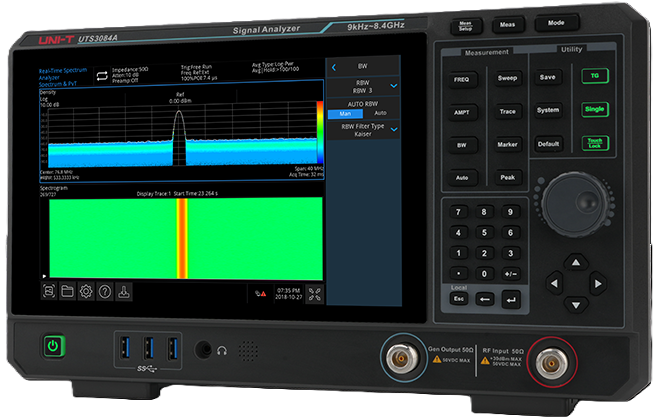This screenshot has height=420, width=656.
Task: Push the down arrow key
Action: pyautogui.click(x=576, y=305)
